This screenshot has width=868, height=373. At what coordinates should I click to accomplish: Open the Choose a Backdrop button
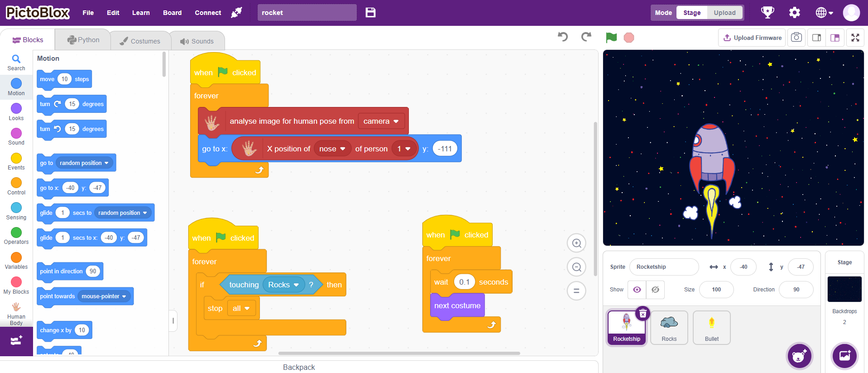click(845, 356)
